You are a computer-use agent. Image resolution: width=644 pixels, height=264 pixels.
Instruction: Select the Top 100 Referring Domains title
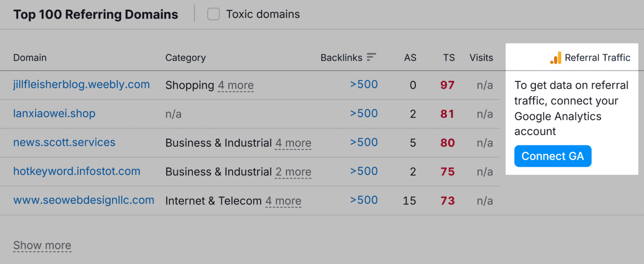click(96, 14)
